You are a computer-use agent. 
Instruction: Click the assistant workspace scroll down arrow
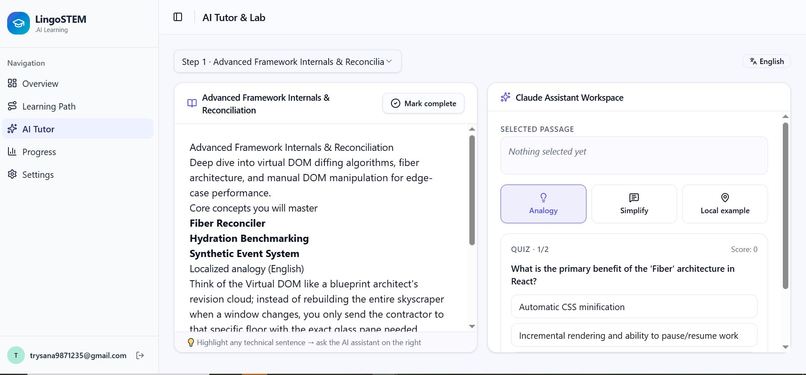click(785, 347)
